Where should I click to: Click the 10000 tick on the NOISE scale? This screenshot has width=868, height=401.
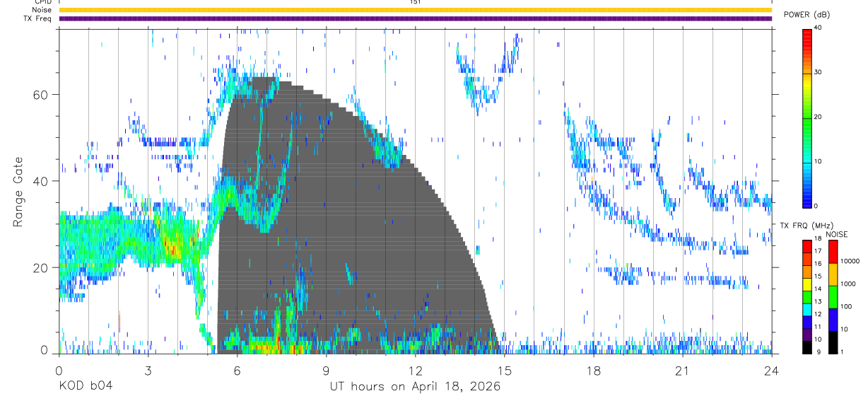coord(850,261)
